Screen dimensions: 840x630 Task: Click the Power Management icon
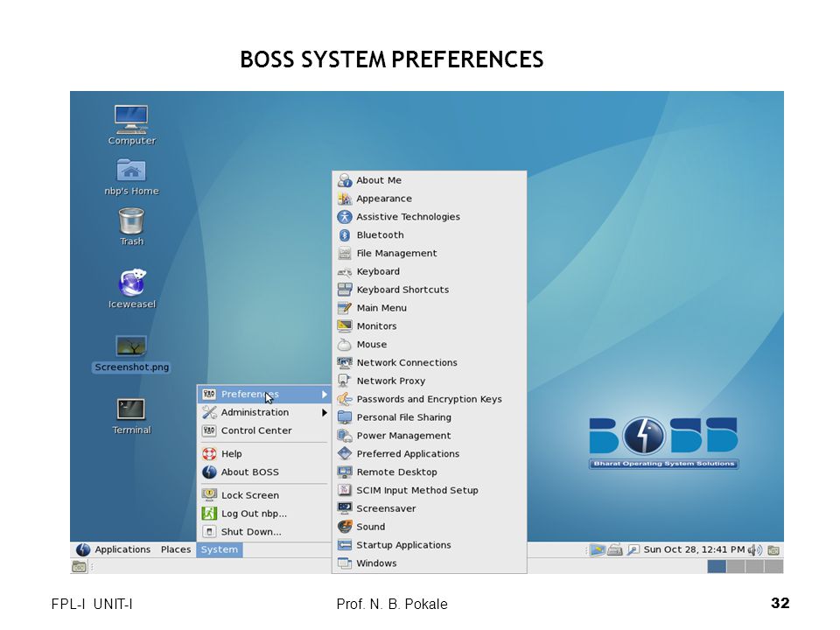[345, 436]
